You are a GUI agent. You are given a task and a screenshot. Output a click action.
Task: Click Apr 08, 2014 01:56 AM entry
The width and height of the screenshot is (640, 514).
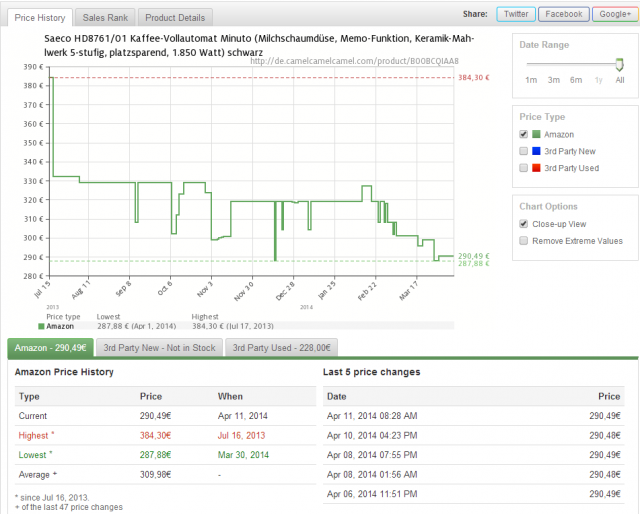pos(372,475)
